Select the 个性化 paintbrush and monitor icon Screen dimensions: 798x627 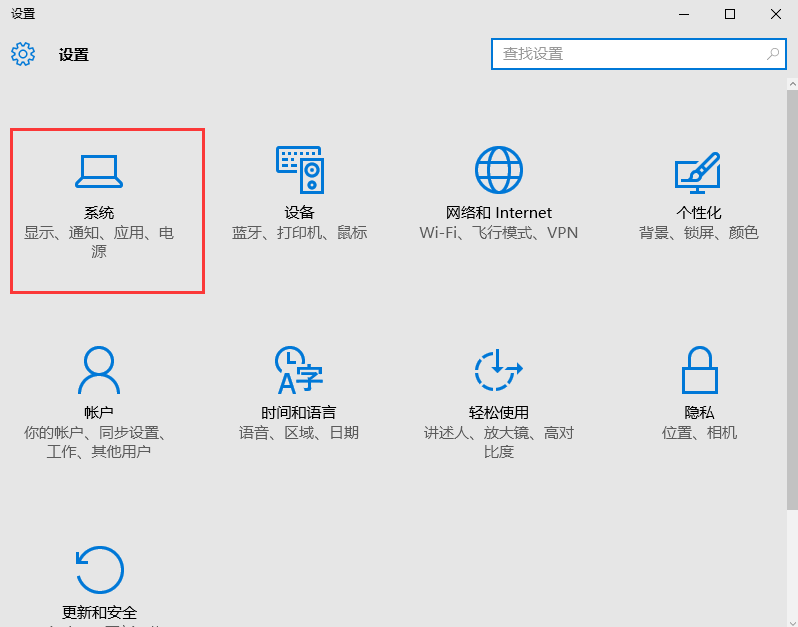pyautogui.click(x=697, y=172)
